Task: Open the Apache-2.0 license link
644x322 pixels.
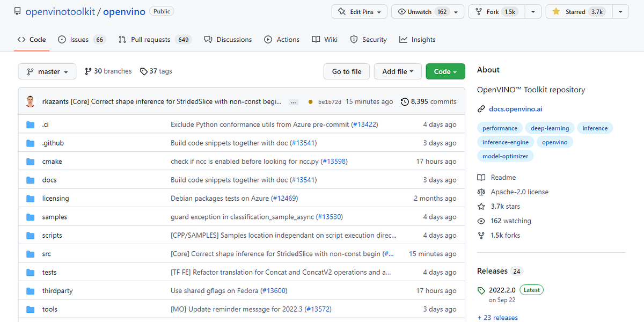Action: [519, 192]
